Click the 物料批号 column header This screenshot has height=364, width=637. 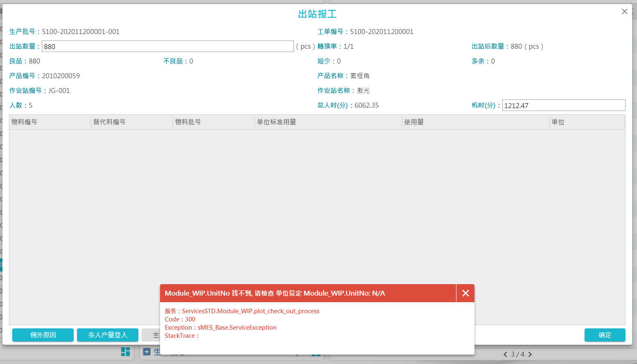tap(214, 122)
